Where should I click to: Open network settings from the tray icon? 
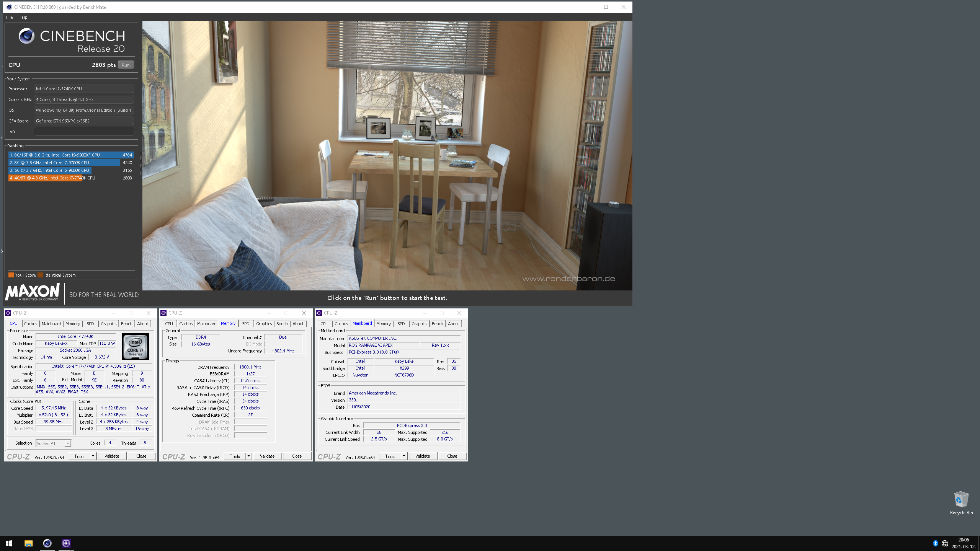click(945, 543)
